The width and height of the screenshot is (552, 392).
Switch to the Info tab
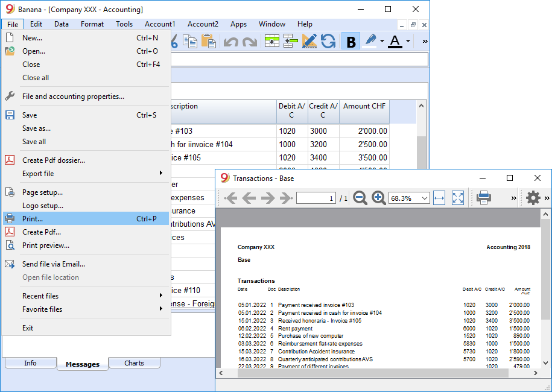click(x=30, y=363)
